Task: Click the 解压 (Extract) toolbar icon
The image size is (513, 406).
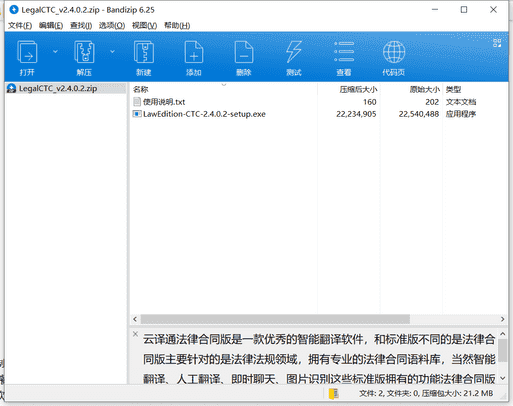Action: pos(84,52)
